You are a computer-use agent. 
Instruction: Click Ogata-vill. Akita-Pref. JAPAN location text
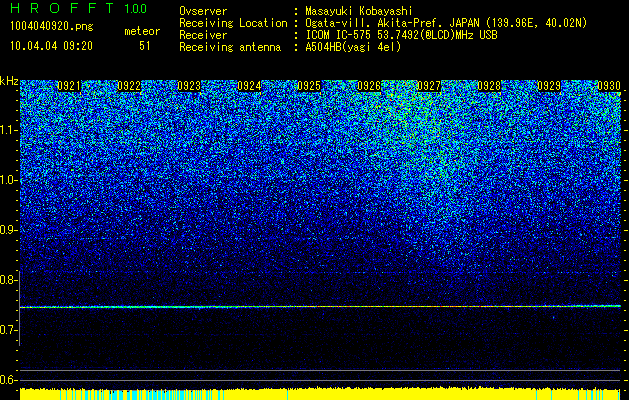tap(446, 23)
